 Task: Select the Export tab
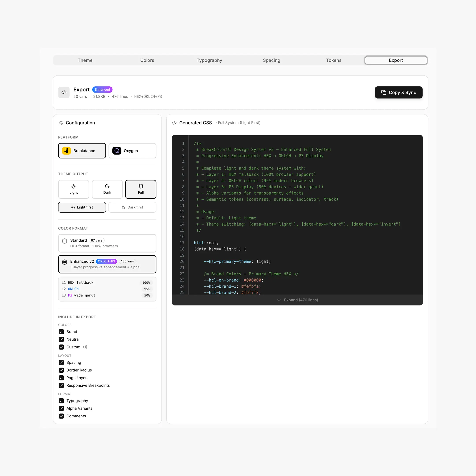pos(396,60)
